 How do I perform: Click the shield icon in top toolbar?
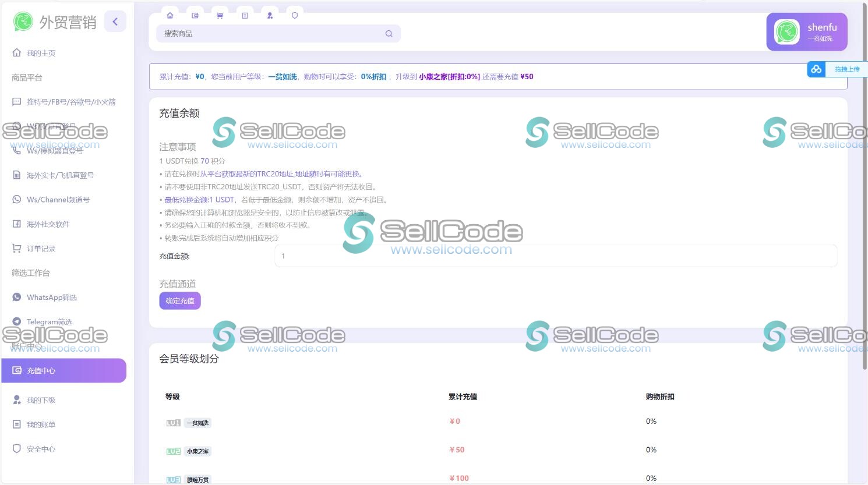pos(295,16)
